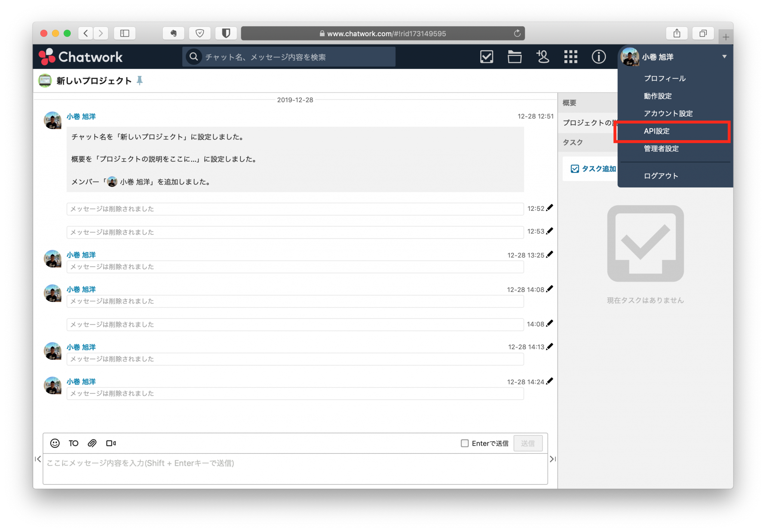The image size is (766, 532).
Task: Collapse the left chat list panel
Action: point(39,459)
